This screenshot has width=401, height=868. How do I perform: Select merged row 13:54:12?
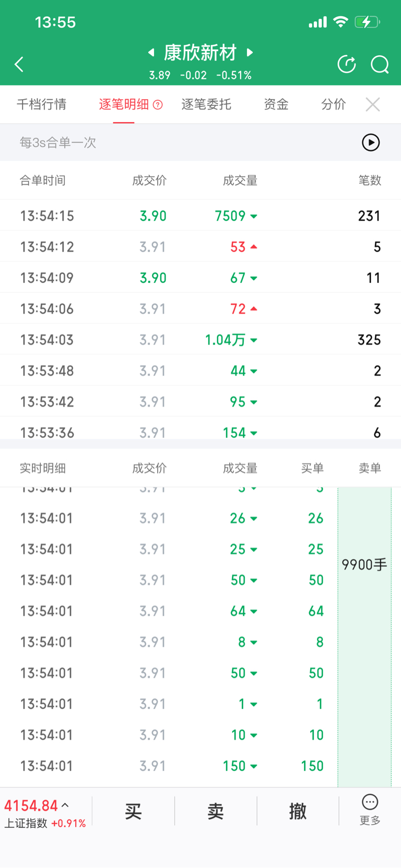point(200,246)
